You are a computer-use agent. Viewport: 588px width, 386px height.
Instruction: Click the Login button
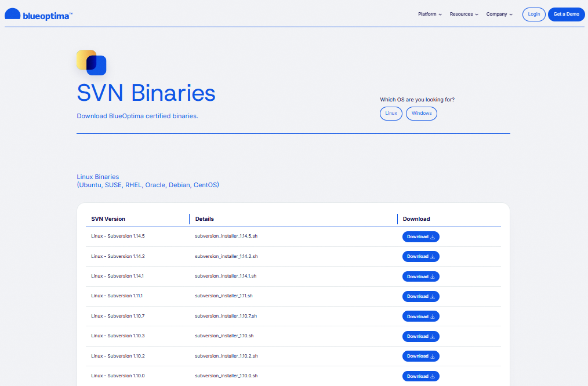(x=533, y=14)
